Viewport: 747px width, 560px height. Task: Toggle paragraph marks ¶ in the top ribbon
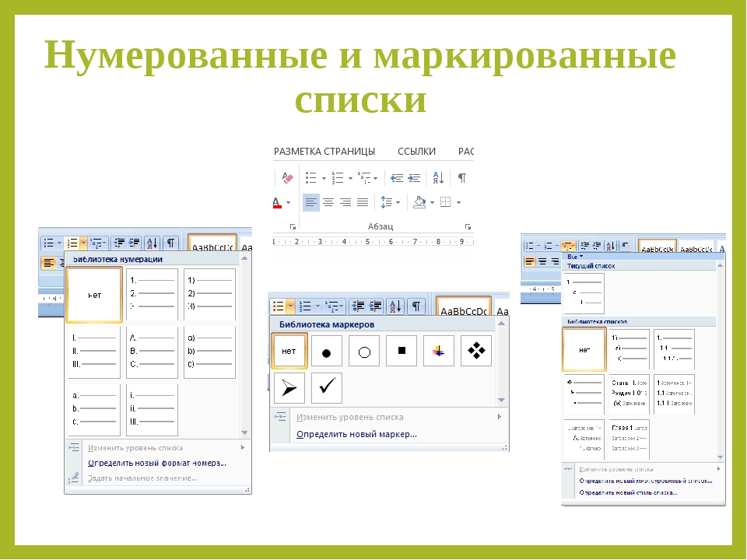461,178
